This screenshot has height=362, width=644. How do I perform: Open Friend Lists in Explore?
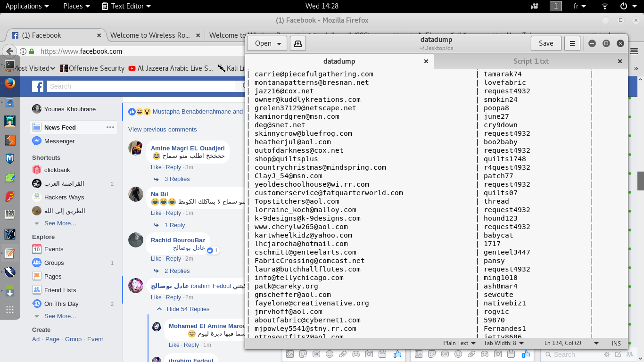60,290
